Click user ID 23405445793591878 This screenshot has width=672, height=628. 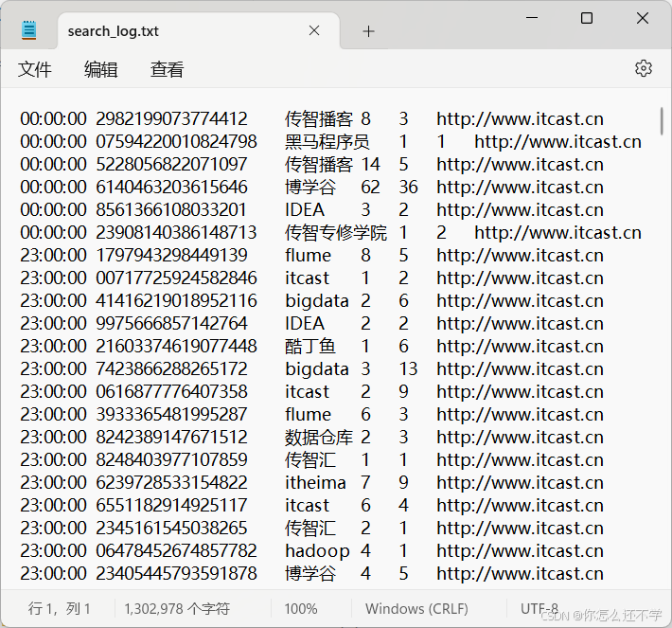point(176,573)
